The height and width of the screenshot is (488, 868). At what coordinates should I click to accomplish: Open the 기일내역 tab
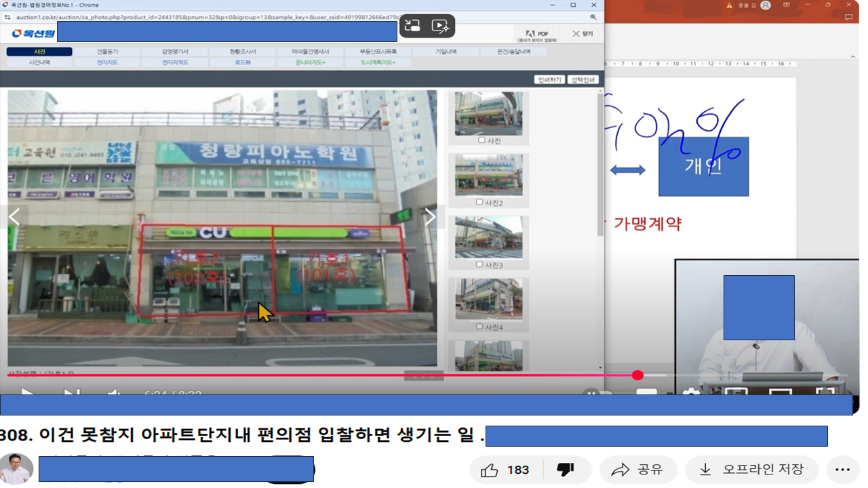coord(446,52)
